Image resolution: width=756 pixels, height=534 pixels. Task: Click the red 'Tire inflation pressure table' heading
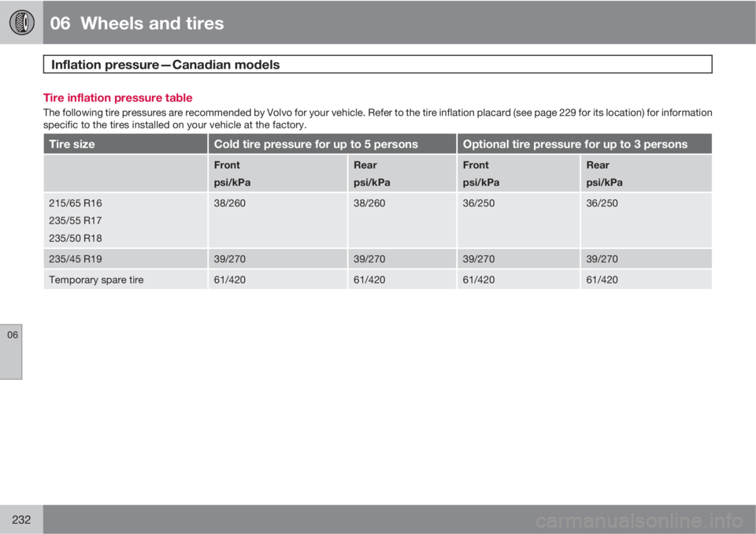coord(117,98)
